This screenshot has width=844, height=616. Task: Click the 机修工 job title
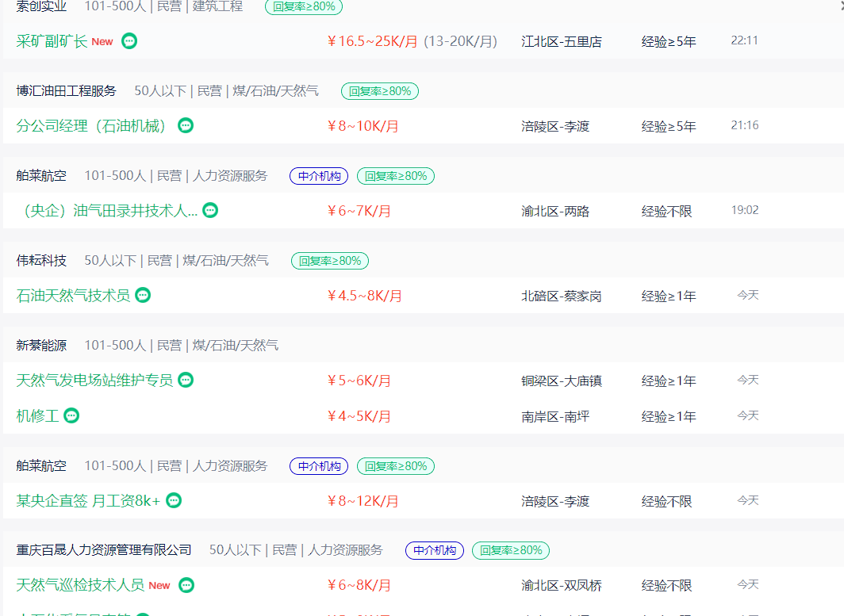tap(37, 416)
